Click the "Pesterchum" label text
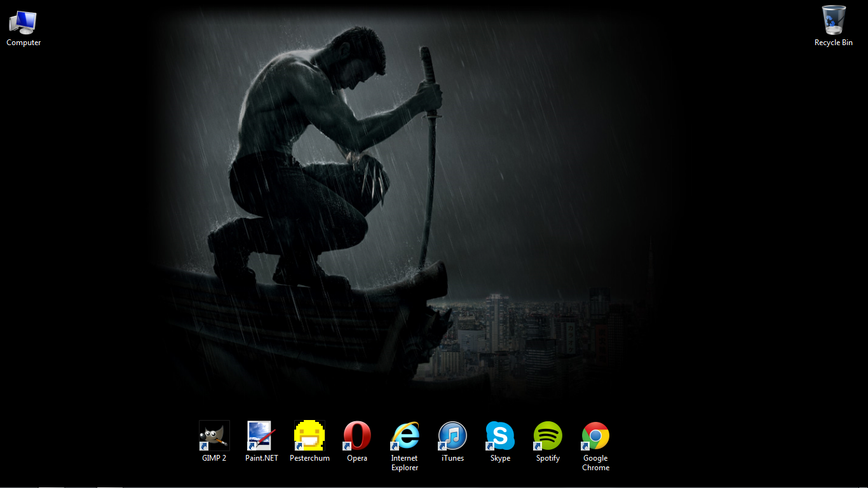This screenshot has height=488, width=868. pyautogui.click(x=309, y=457)
